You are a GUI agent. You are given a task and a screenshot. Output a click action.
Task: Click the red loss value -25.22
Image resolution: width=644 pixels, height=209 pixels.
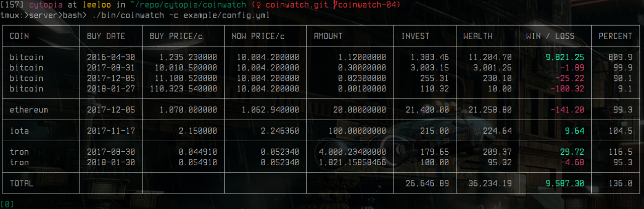570,78
